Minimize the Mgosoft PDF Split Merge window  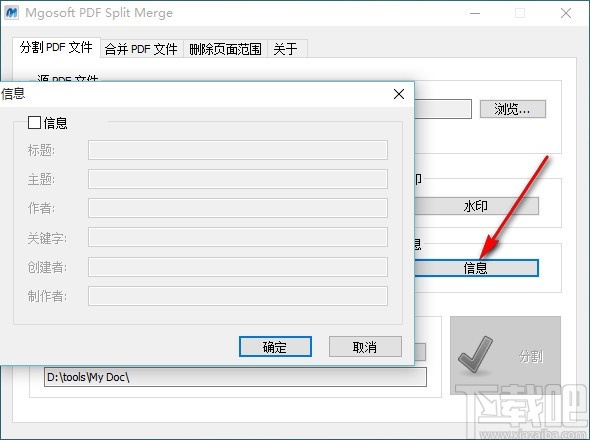(x=475, y=13)
